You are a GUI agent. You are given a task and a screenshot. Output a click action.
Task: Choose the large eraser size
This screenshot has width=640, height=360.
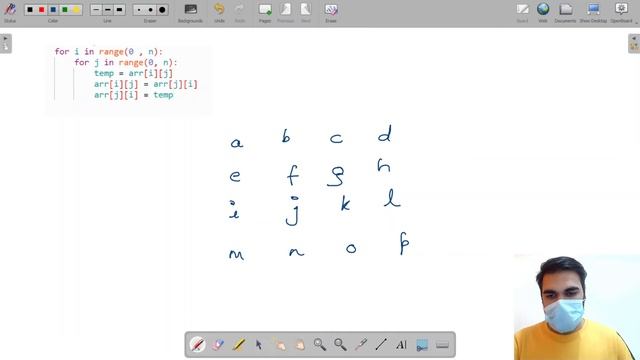coord(162,9)
